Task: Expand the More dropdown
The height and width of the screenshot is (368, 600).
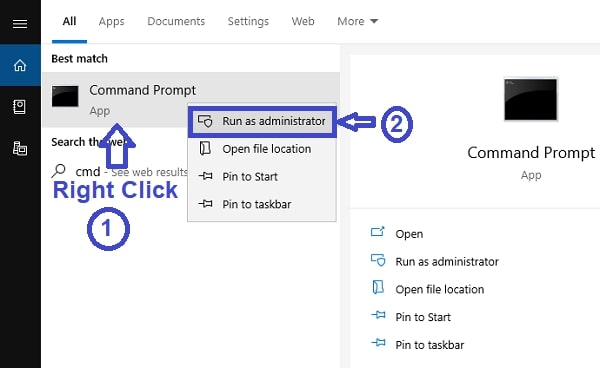Action: (x=357, y=21)
